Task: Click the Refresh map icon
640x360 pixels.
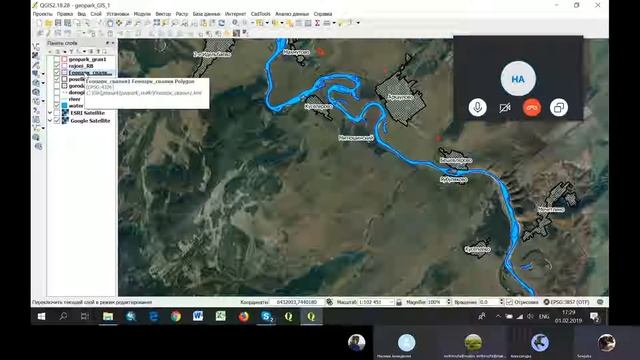Action: [x=221, y=23]
